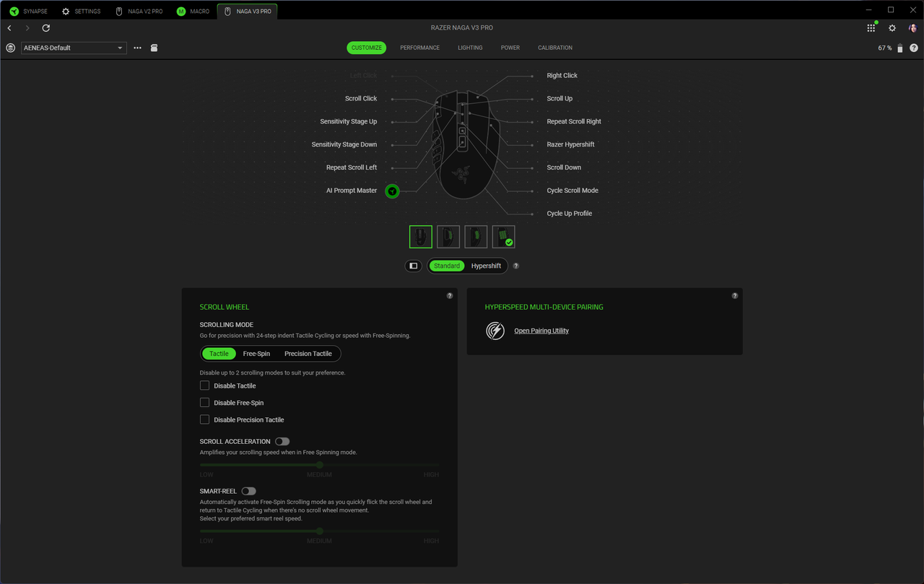Image resolution: width=924 pixels, height=584 pixels.
Task: Edit Razer Hypershift assignment
Action: tap(570, 144)
